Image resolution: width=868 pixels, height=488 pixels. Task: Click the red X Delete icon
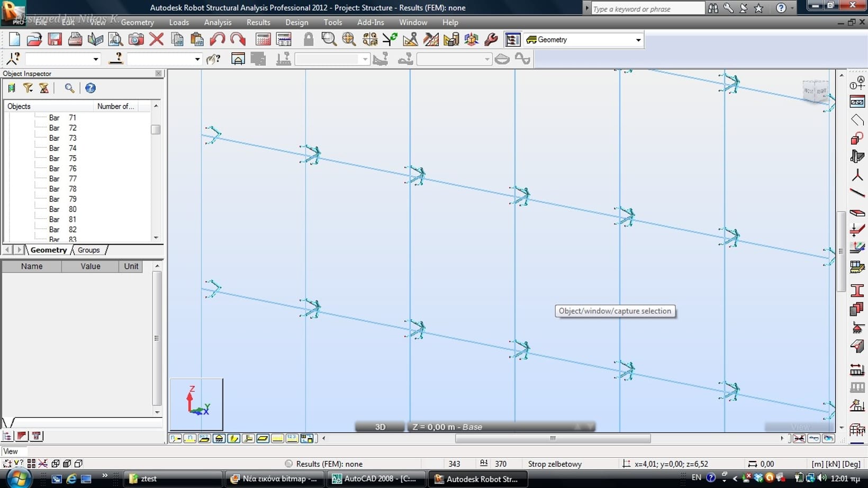pos(157,40)
